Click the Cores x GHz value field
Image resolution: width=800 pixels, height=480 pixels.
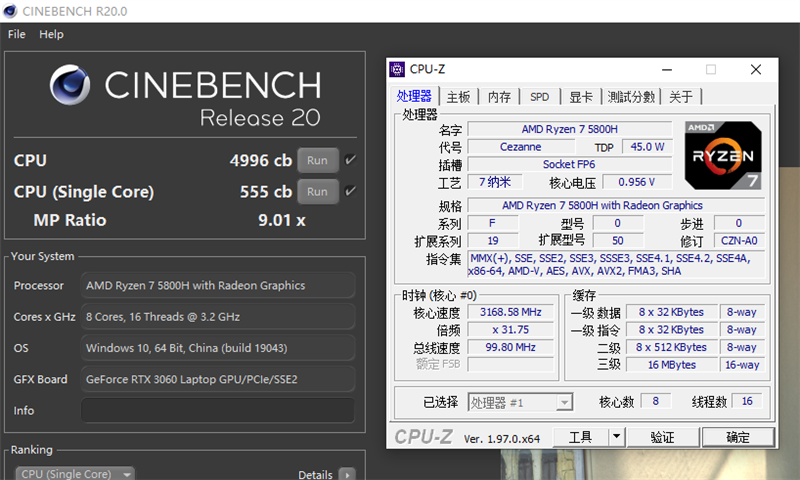point(218,317)
